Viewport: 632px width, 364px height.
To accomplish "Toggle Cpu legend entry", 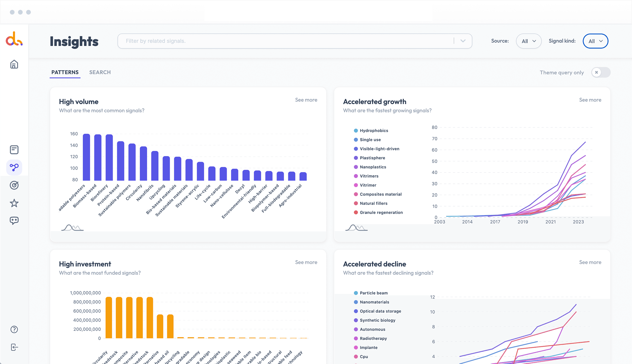I will (361, 356).
